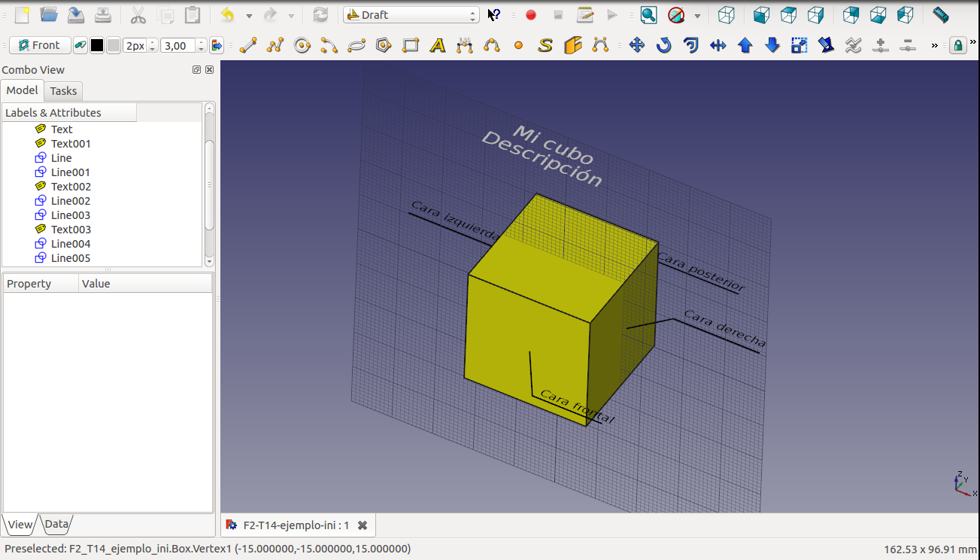Open the Measure distance ruler tool

(940, 14)
